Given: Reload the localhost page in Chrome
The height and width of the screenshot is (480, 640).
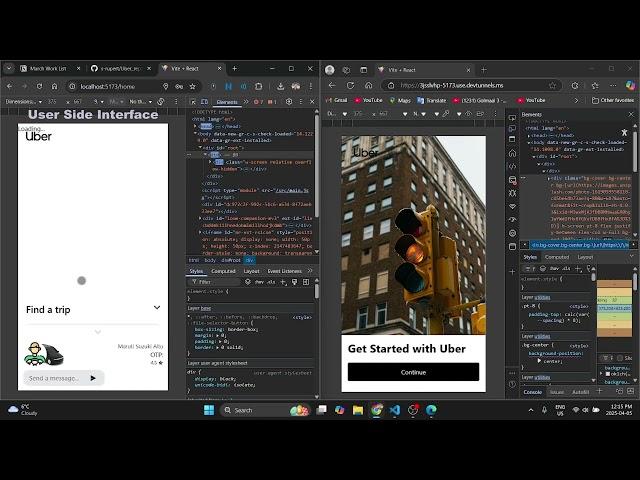Looking at the screenshot, I should [39, 86].
